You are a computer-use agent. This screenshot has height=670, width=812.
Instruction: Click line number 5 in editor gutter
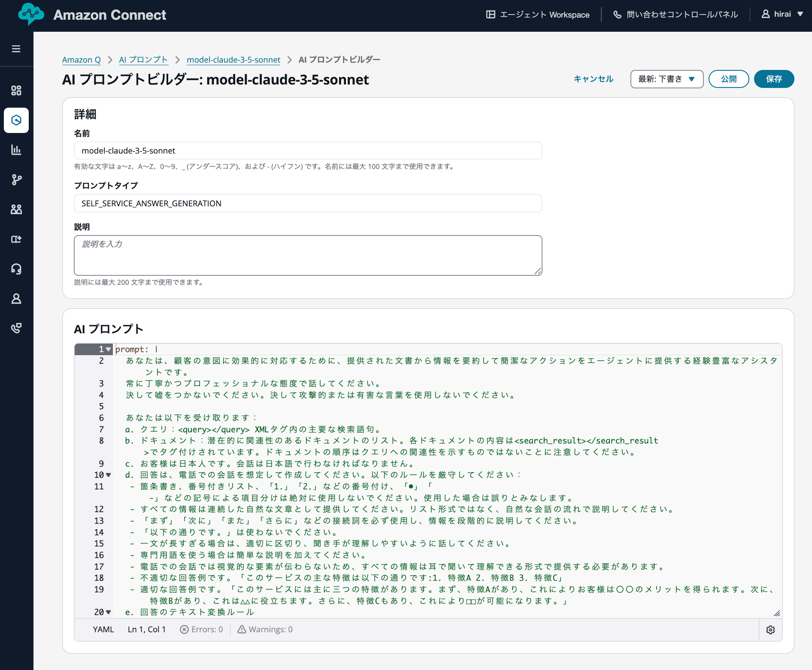coord(101,406)
